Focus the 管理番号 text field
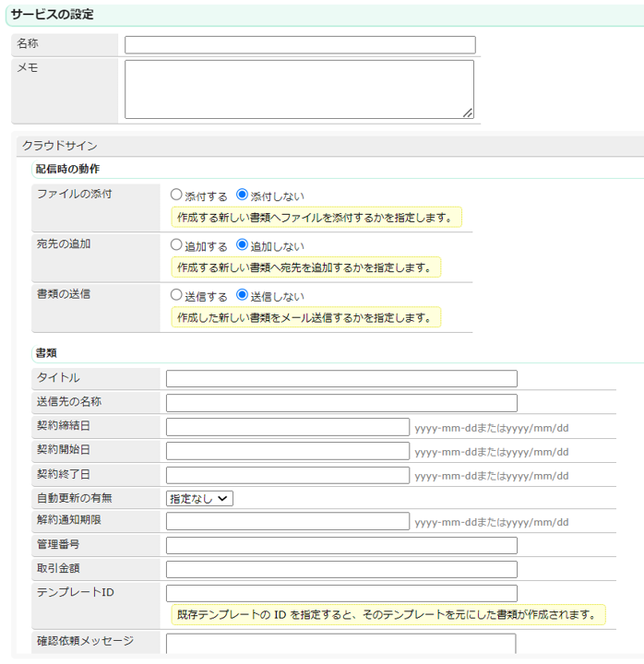The height and width of the screenshot is (664, 644). (341, 545)
